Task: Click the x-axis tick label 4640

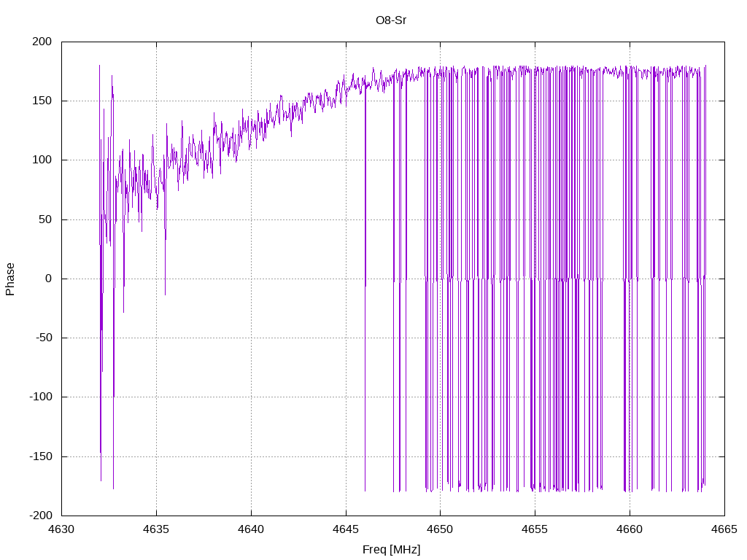Action: point(251,529)
